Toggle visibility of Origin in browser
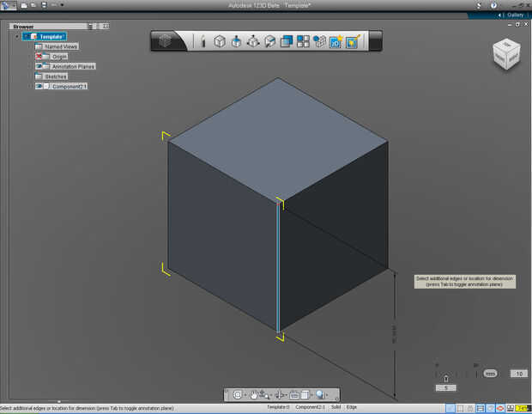The height and width of the screenshot is (414, 532). (x=39, y=57)
